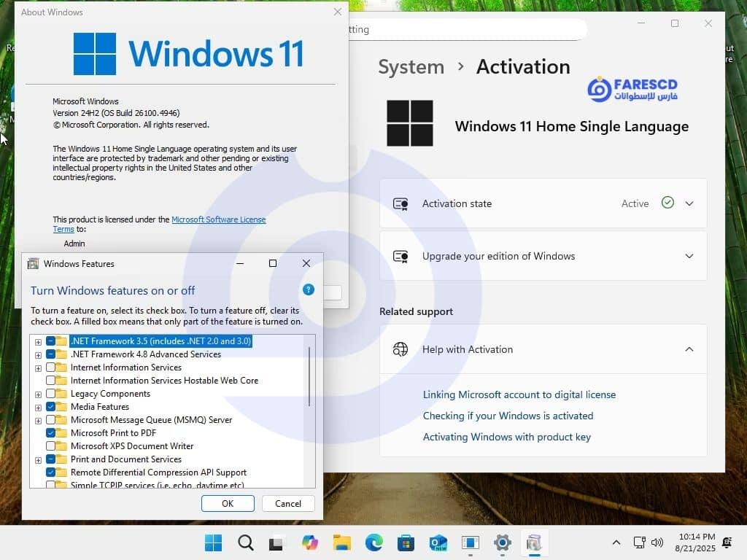Open volume speaker tray icon
The height and width of the screenshot is (560, 747).
point(657,542)
